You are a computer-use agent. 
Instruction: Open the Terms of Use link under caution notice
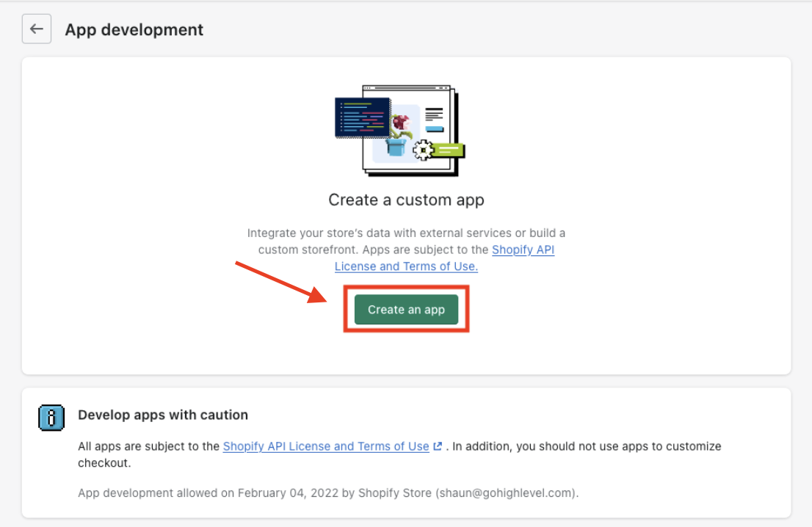(x=326, y=446)
